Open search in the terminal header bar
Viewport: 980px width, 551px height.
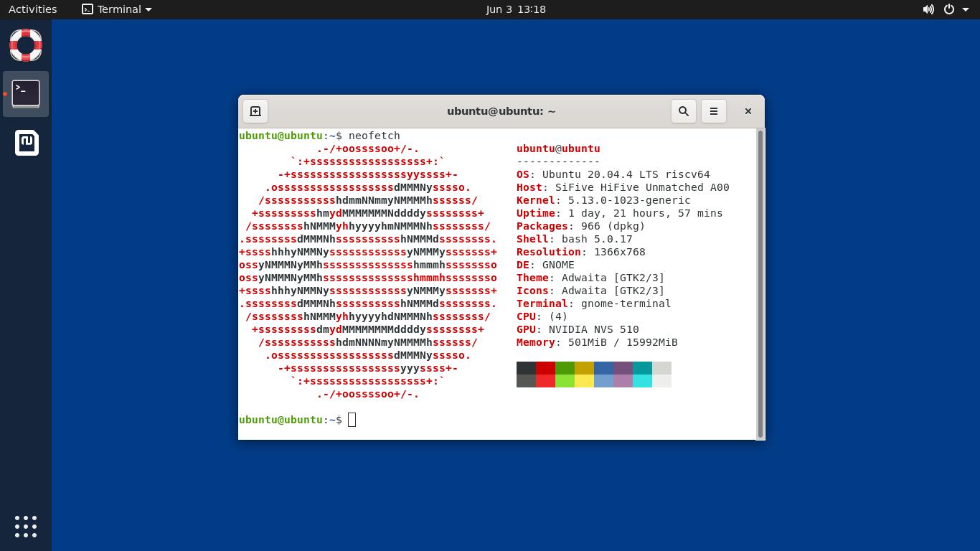coord(682,111)
